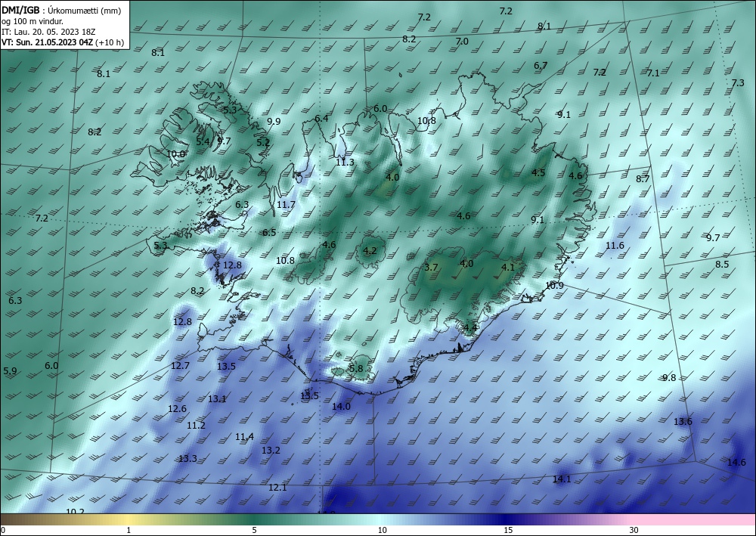Image resolution: width=756 pixels, height=536 pixels.
Task: Click the value 10.0 in the Westfjords
Action: coord(175,154)
